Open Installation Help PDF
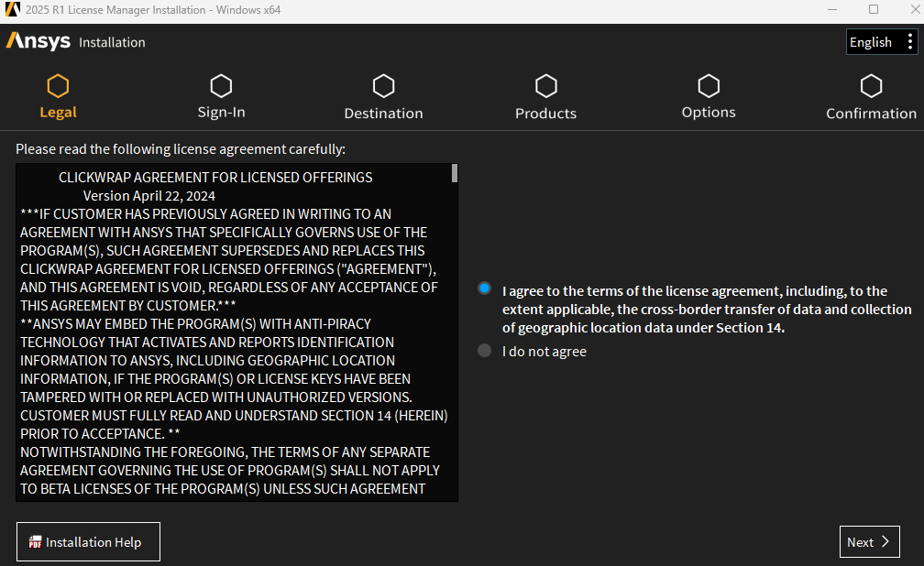 (88, 542)
